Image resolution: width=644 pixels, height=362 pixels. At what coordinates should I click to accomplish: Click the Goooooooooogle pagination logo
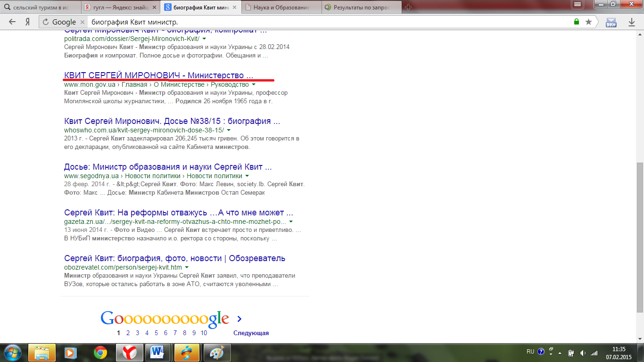165,319
